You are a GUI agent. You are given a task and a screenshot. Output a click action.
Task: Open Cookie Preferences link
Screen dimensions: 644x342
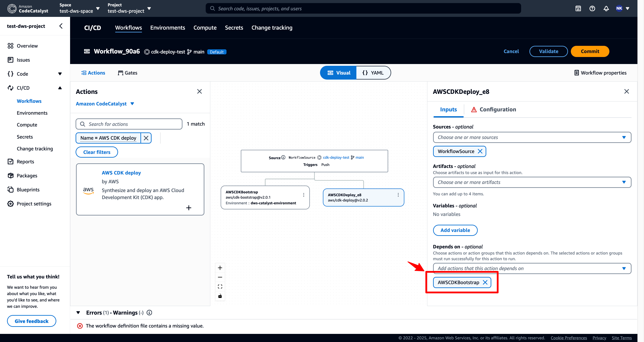point(568,338)
